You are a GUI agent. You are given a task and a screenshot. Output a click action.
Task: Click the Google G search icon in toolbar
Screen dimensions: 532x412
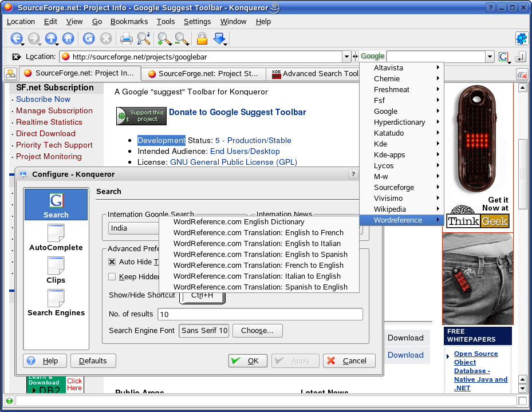tap(503, 57)
